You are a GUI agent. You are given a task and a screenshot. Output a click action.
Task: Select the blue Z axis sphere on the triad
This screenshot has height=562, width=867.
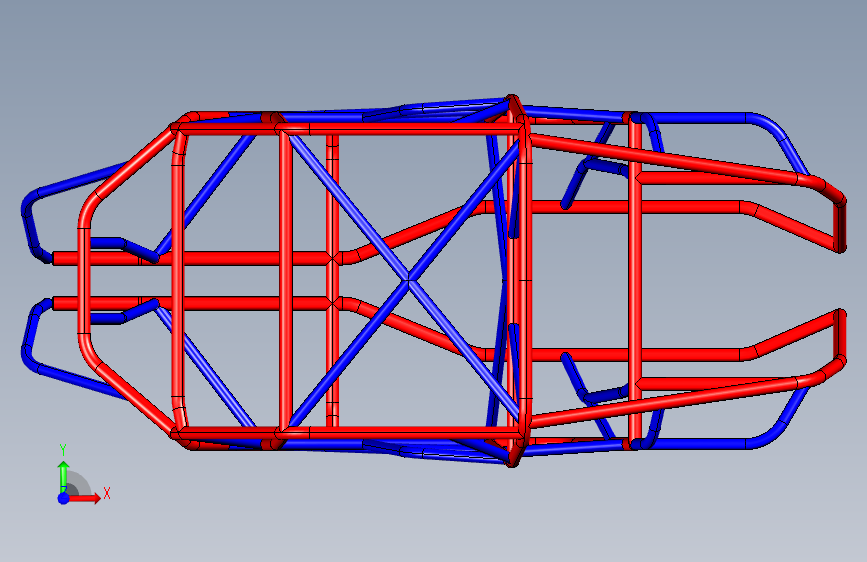pos(64,498)
